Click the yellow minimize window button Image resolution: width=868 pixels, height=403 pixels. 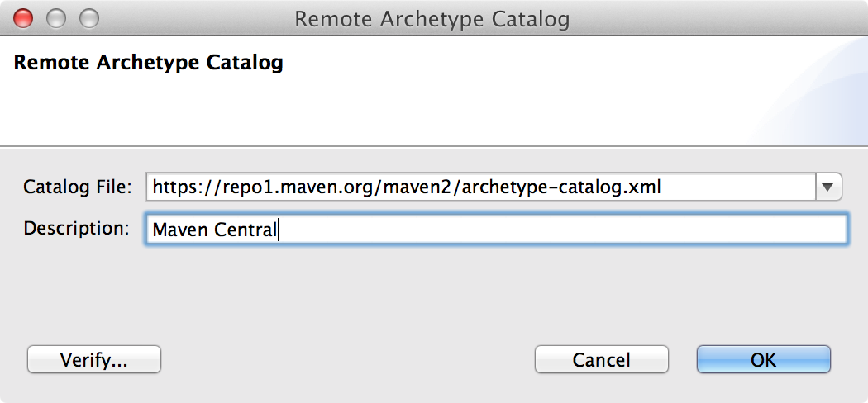click(56, 17)
